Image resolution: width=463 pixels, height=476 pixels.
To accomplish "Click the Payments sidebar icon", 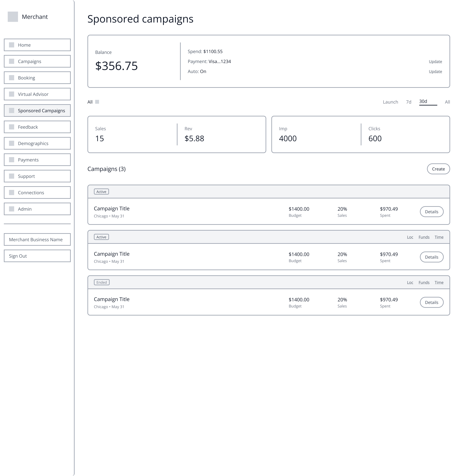I will click(x=11, y=160).
